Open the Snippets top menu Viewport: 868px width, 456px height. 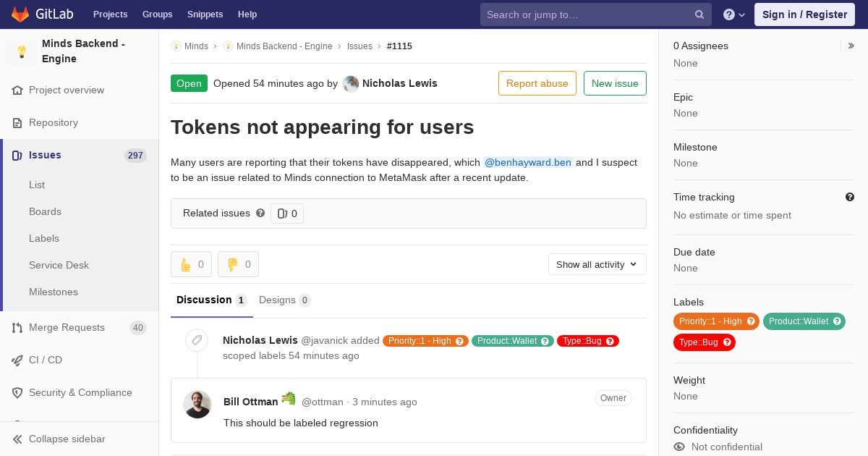coord(205,14)
